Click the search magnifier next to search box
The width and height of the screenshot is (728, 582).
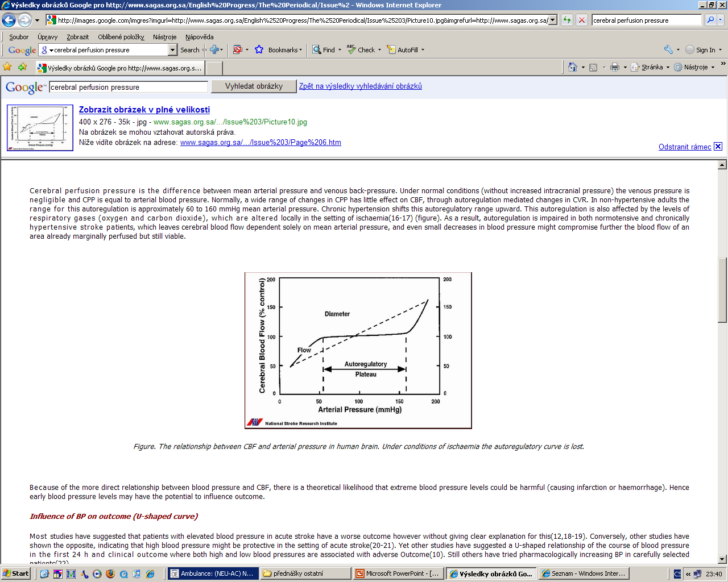(710, 20)
